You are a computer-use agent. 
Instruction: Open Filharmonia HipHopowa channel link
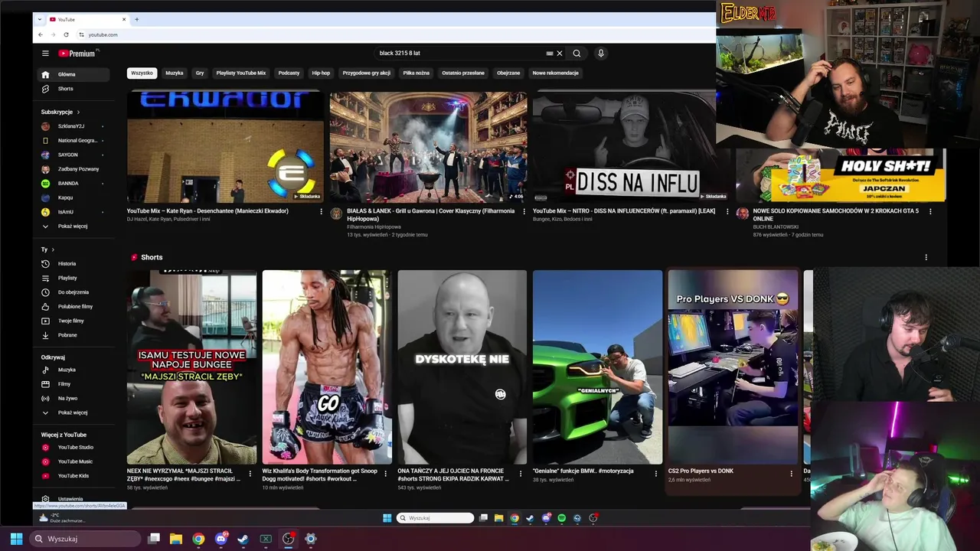click(x=374, y=227)
